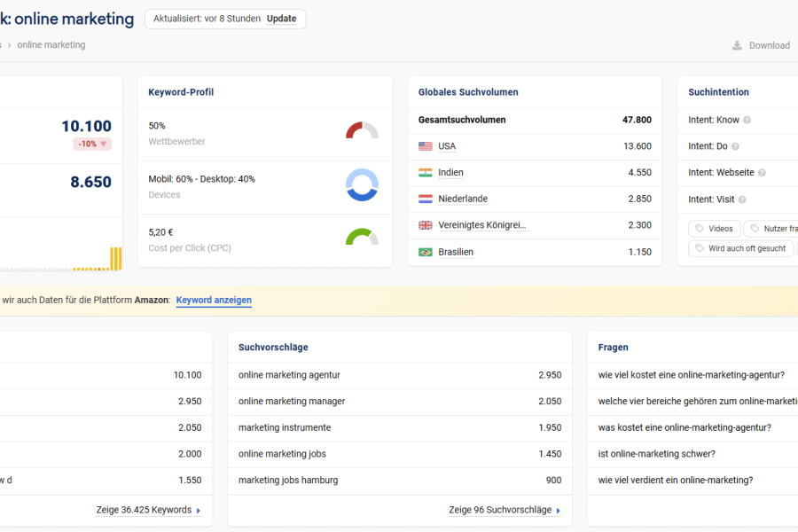Click USA volume 13.600
The width and height of the screenshot is (798, 532).
pyautogui.click(x=638, y=146)
